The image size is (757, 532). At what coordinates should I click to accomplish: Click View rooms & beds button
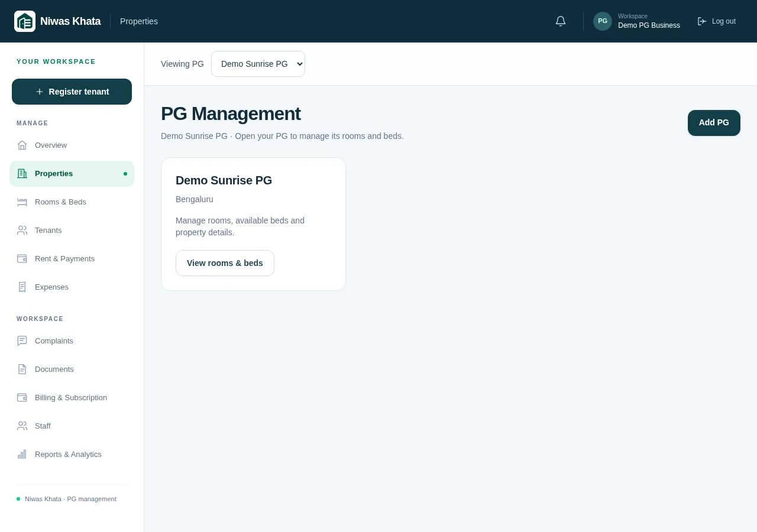coord(225,263)
